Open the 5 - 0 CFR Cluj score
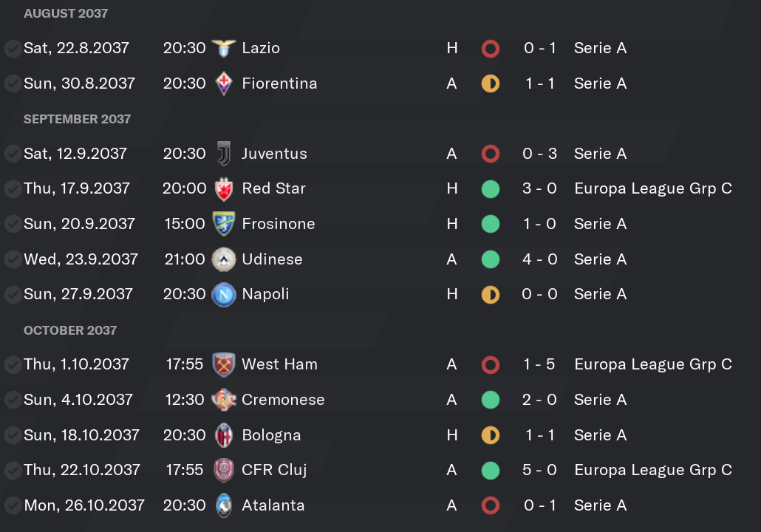The image size is (761, 532). (539, 470)
